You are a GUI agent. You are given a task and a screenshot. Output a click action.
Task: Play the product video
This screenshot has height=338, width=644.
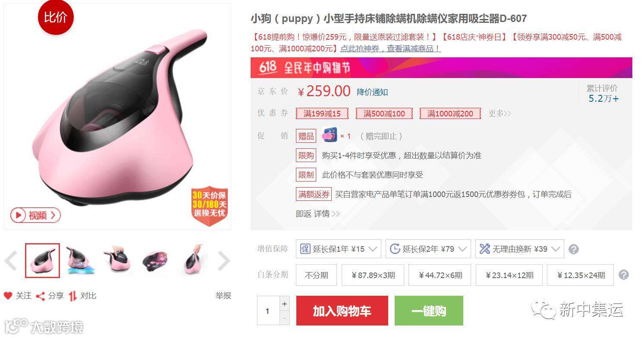35,215
